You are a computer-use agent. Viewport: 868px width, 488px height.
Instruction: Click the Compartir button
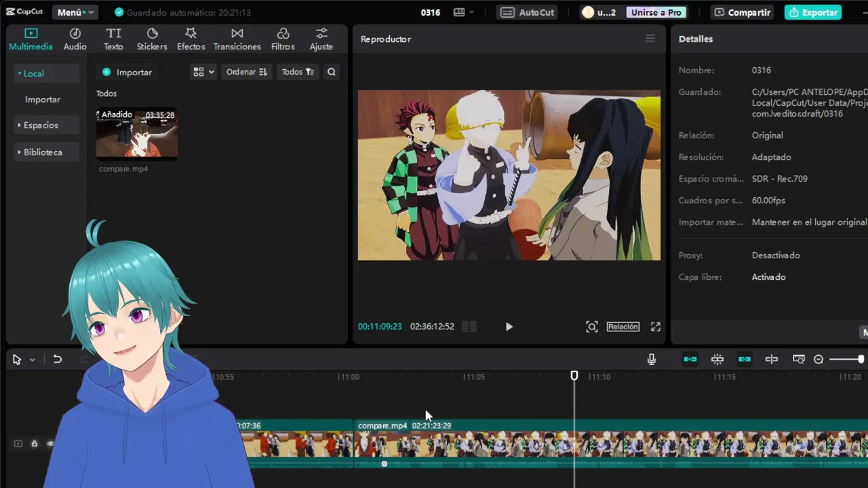[x=742, y=12]
